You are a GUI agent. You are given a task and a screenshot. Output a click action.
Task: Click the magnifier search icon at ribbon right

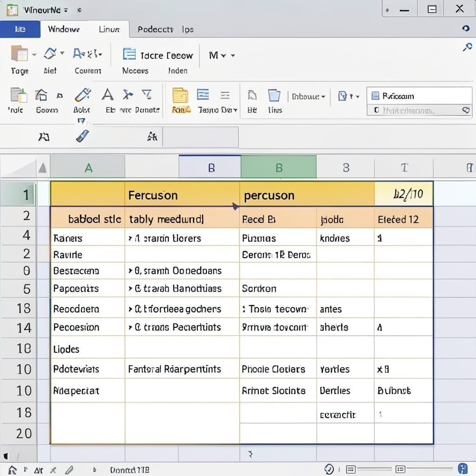[x=467, y=47]
